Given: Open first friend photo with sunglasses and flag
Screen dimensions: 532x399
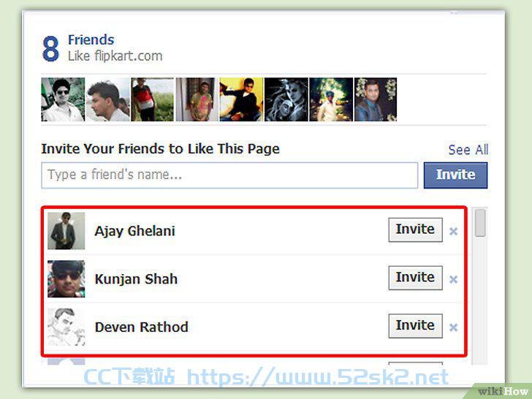Looking at the screenshot, I should click(x=63, y=99).
